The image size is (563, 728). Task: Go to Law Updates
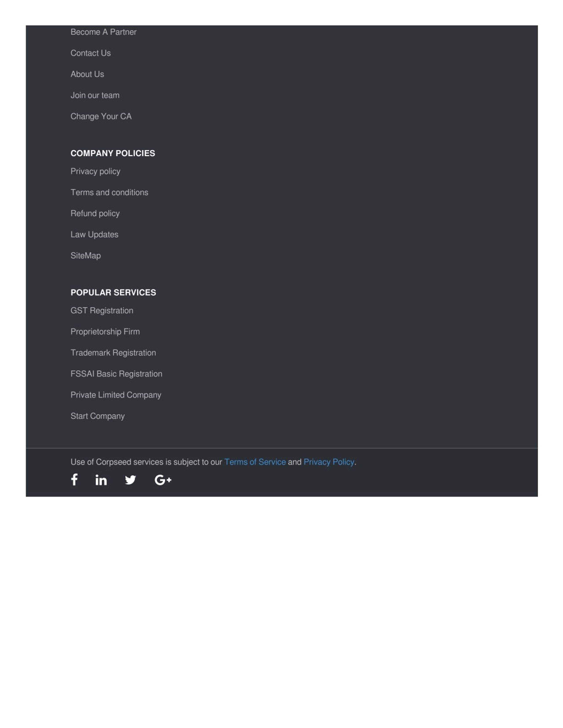[x=94, y=235]
